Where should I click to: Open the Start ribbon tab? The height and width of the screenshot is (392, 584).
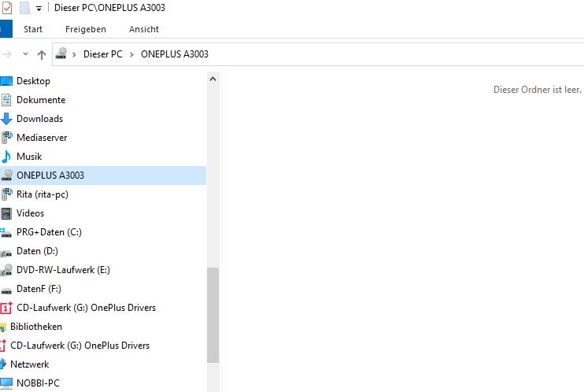tap(33, 29)
